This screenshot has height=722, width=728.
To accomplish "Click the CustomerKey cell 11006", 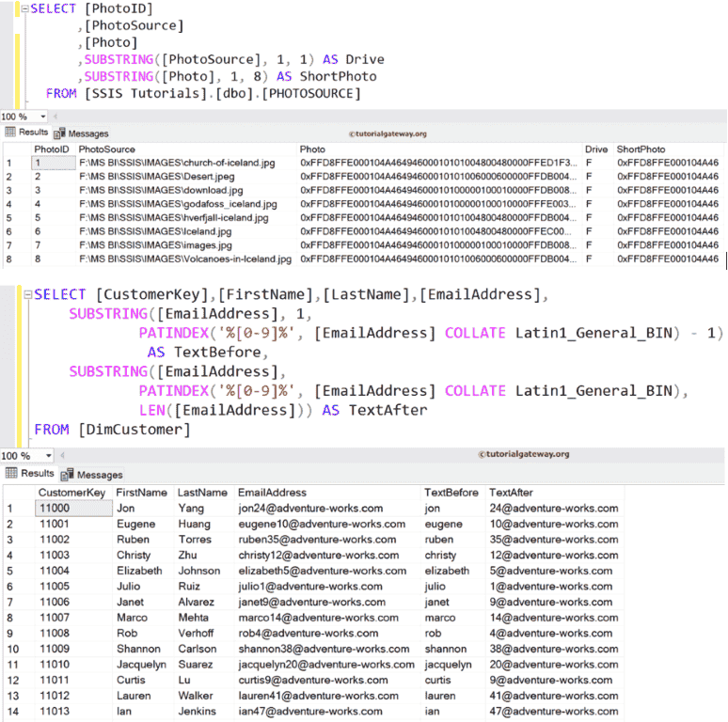I will click(73, 602).
